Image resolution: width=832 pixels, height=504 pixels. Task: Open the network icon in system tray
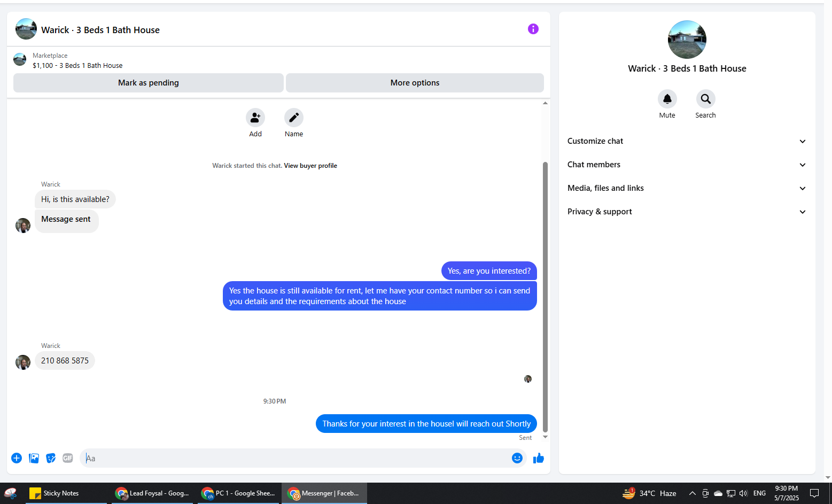[730, 493]
